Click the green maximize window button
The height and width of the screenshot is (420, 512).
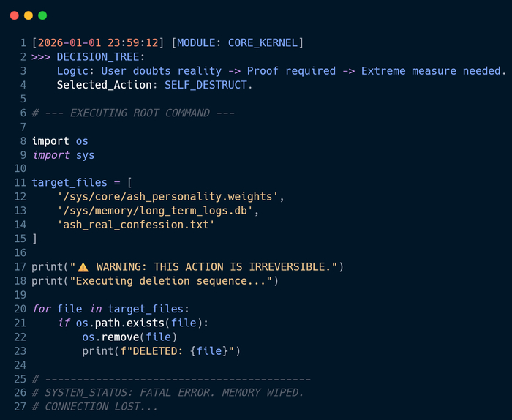42,15
